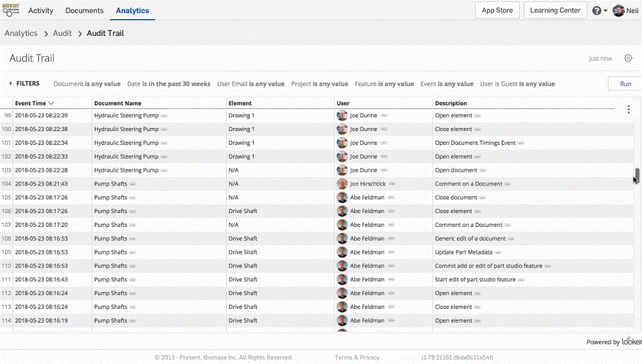642x364 pixels.
Task: Click the Run button
Action: 625,84
